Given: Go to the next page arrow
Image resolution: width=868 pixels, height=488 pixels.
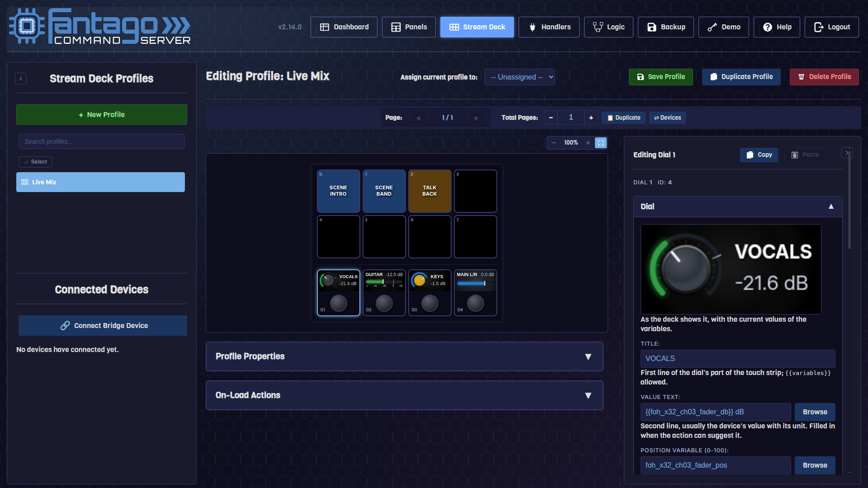Looking at the screenshot, I should click(476, 118).
